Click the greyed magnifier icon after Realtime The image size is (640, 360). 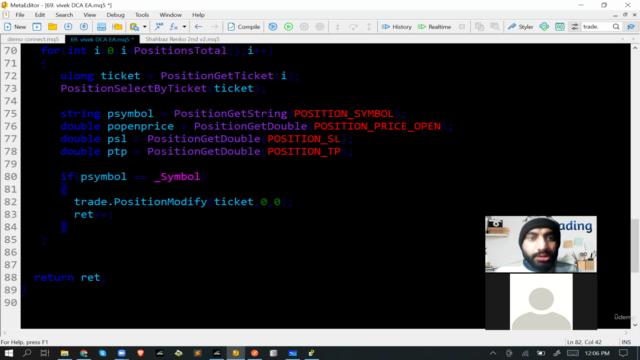(x=495, y=27)
